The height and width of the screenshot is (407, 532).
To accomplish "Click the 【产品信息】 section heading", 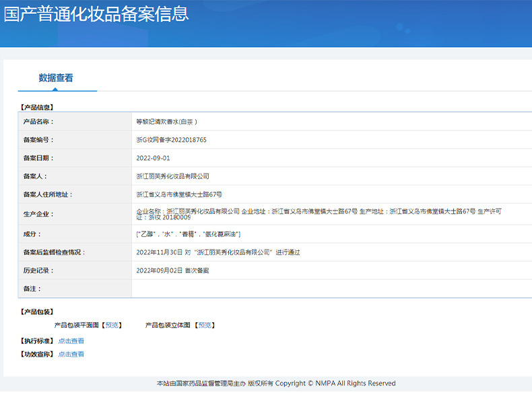I will [38, 107].
